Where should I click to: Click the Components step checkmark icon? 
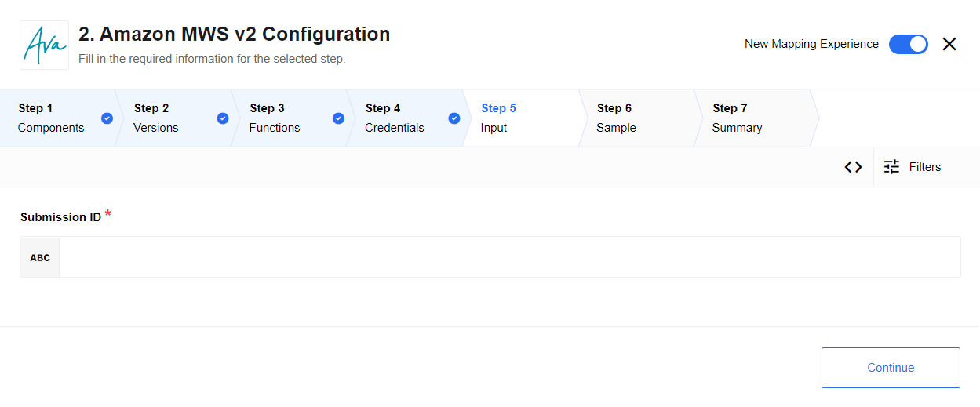107,118
